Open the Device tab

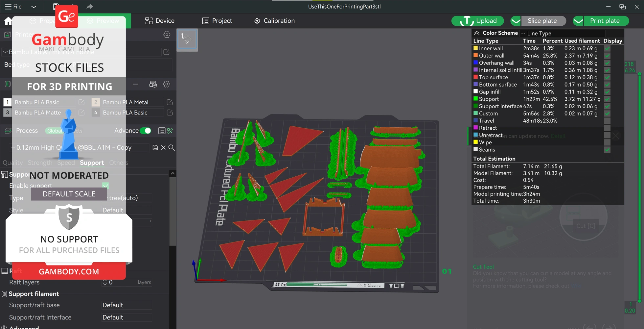160,21
